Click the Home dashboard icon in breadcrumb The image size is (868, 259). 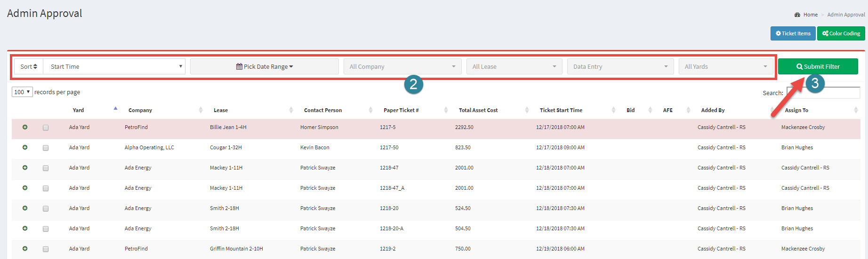pos(797,15)
